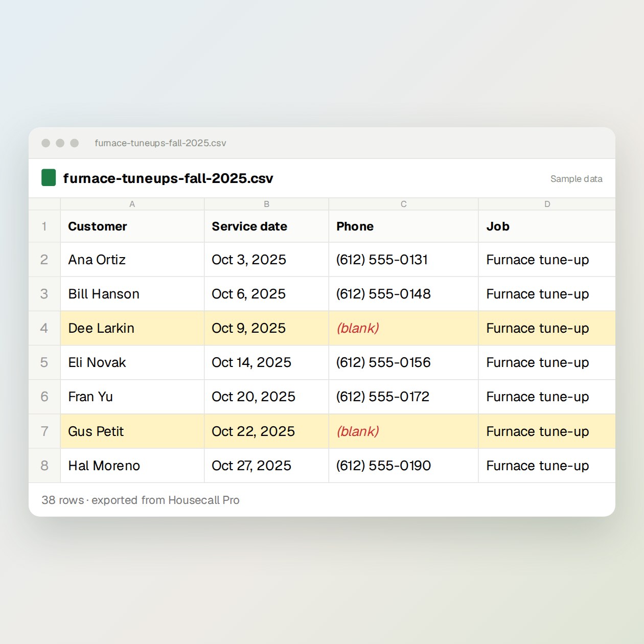Select row 1 number header
Image resolution: width=644 pixels, height=644 pixels.
pos(44,226)
